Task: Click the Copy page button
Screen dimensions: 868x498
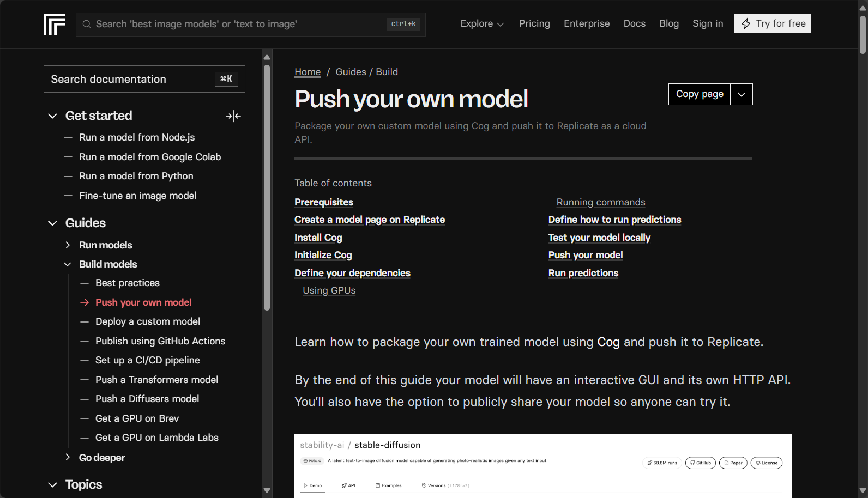Action: [x=700, y=94]
